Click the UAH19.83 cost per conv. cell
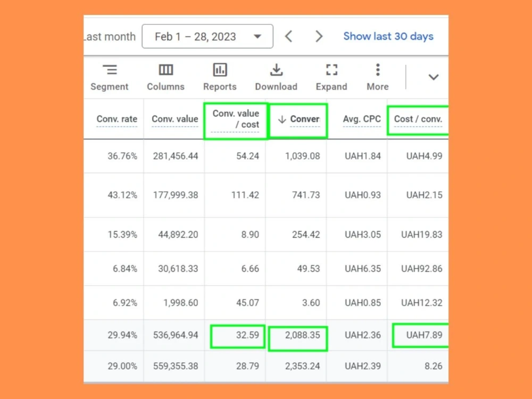This screenshot has height=399, width=532. click(x=422, y=235)
